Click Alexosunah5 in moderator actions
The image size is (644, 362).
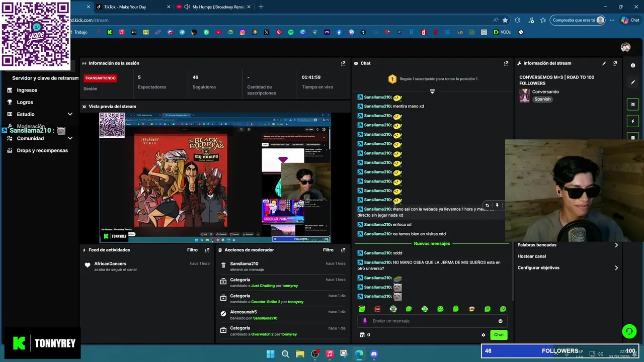click(x=244, y=312)
